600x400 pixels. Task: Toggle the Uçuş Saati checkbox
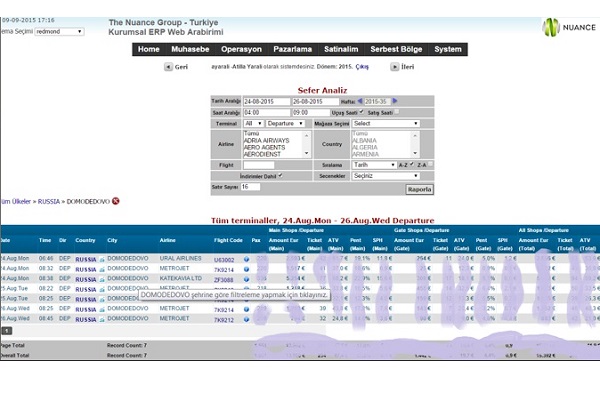click(362, 112)
